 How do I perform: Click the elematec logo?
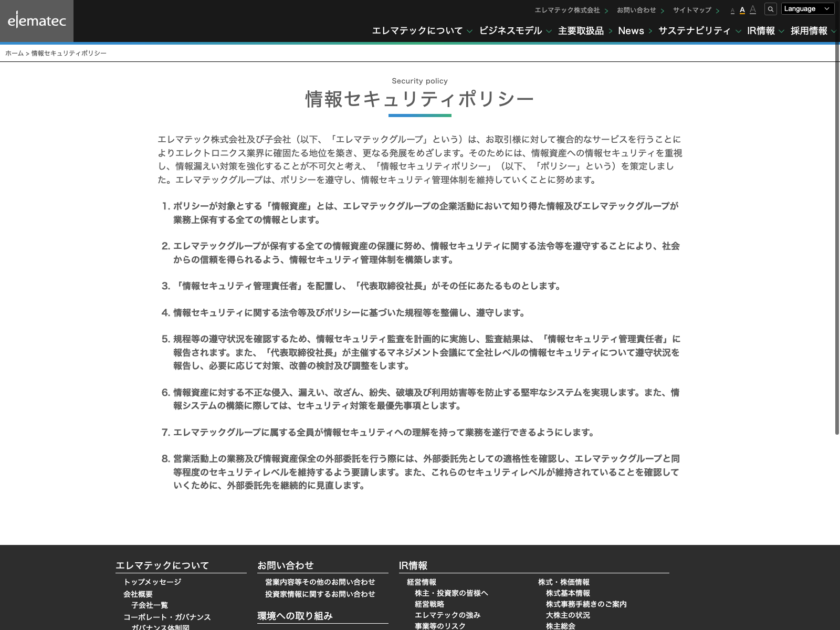coord(37,21)
